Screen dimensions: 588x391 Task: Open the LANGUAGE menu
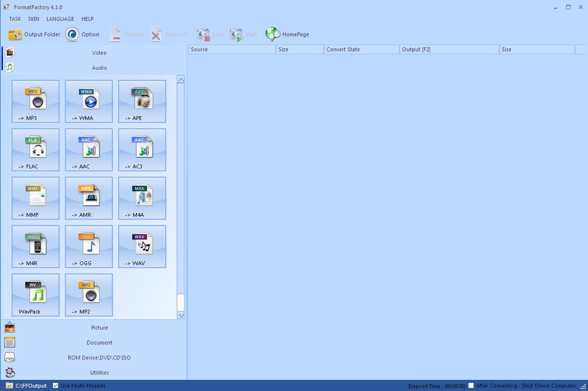61,19
